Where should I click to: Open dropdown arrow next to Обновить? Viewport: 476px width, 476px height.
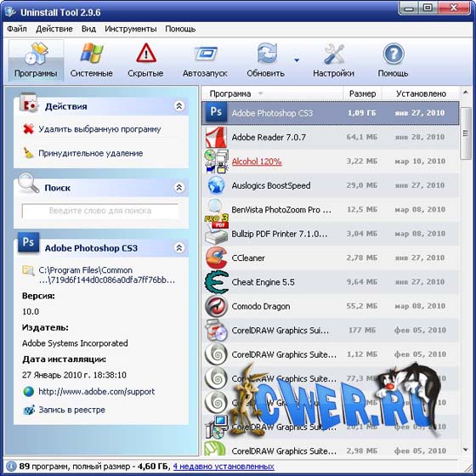(x=297, y=60)
